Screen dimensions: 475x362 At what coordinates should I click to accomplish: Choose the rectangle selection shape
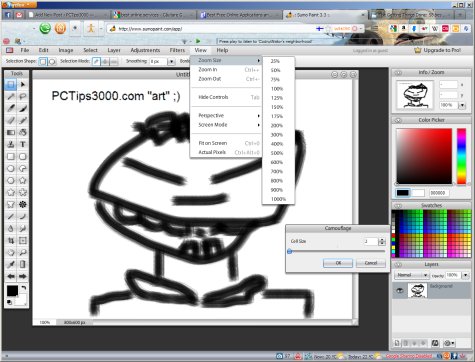43,62
